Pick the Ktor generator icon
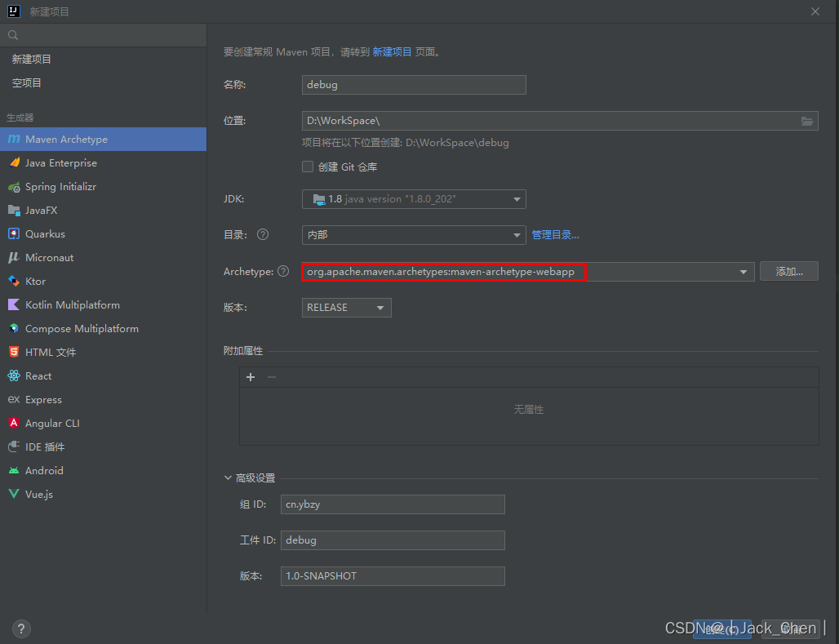 coord(15,281)
